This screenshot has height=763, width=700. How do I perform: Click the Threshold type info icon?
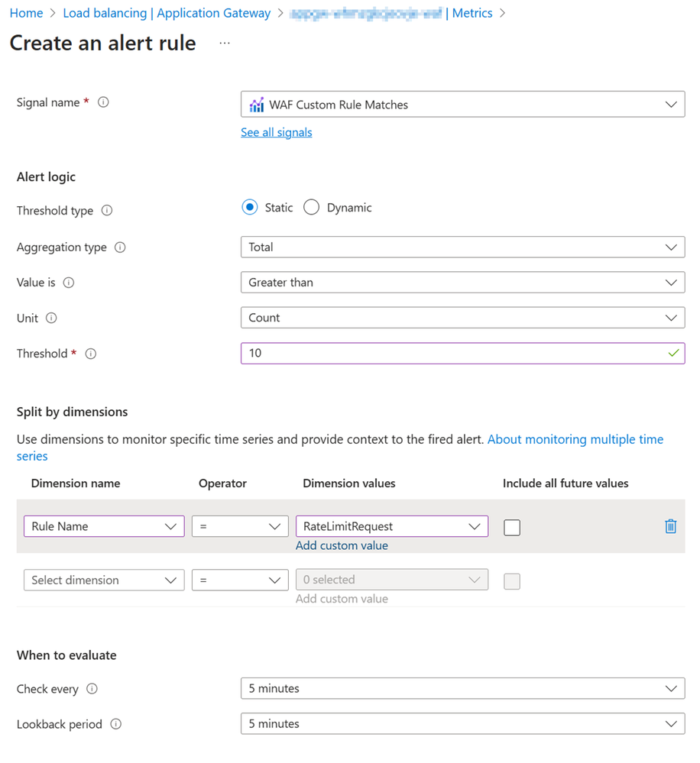(107, 211)
